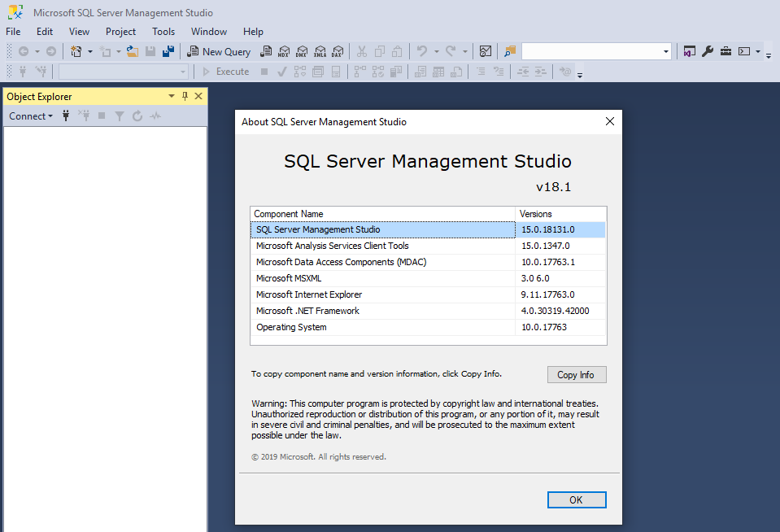Screen dimensions: 780x532
Task: Click the Undo icon
Action: [x=422, y=50]
